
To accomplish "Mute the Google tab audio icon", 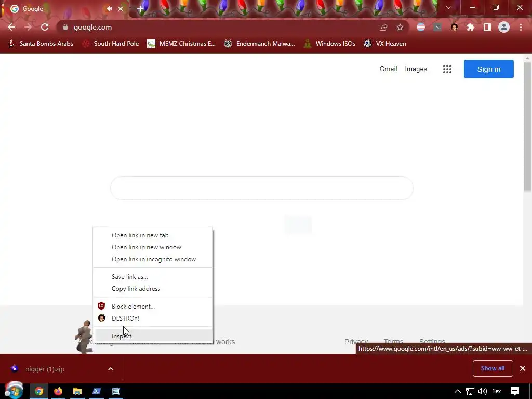I will coord(109,9).
